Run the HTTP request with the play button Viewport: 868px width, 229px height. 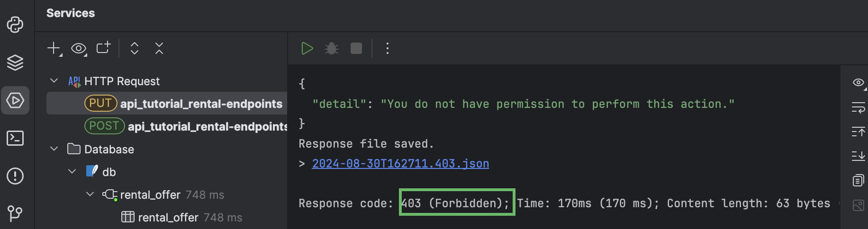(307, 48)
